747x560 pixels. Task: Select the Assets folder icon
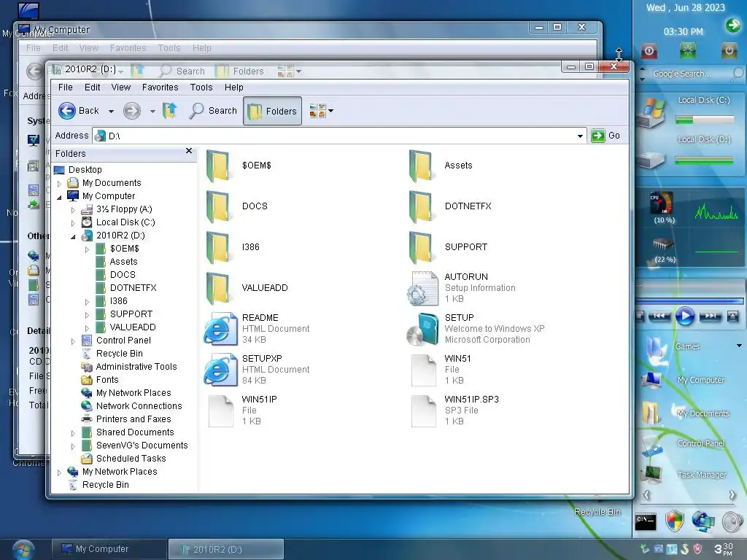click(x=421, y=166)
